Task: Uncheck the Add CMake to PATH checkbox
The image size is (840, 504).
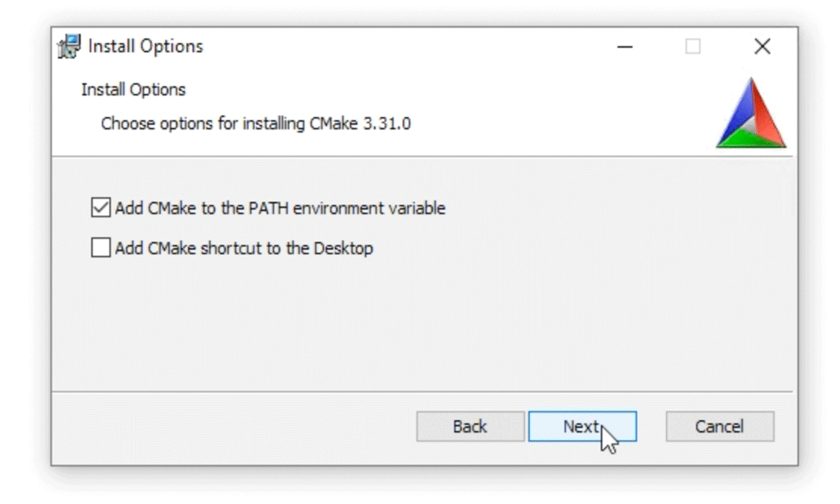Action: 101,207
